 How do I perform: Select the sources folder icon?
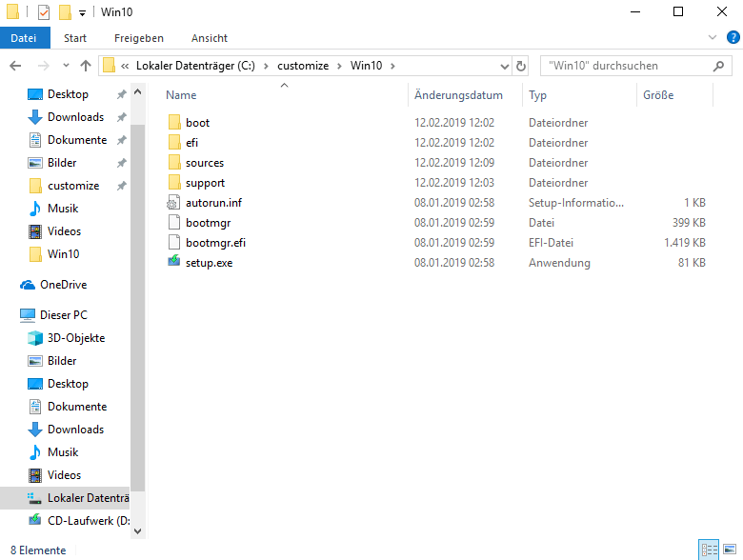[x=174, y=163]
